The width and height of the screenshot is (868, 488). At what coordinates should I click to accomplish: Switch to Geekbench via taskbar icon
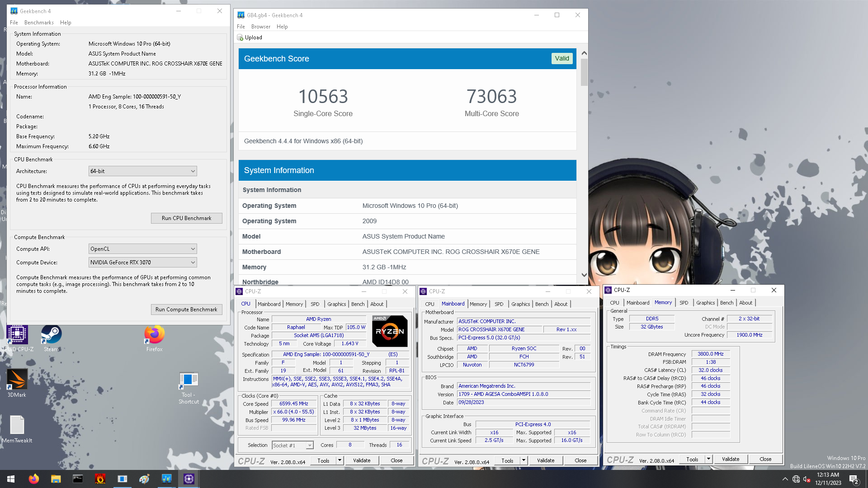click(x=166, y=479)
